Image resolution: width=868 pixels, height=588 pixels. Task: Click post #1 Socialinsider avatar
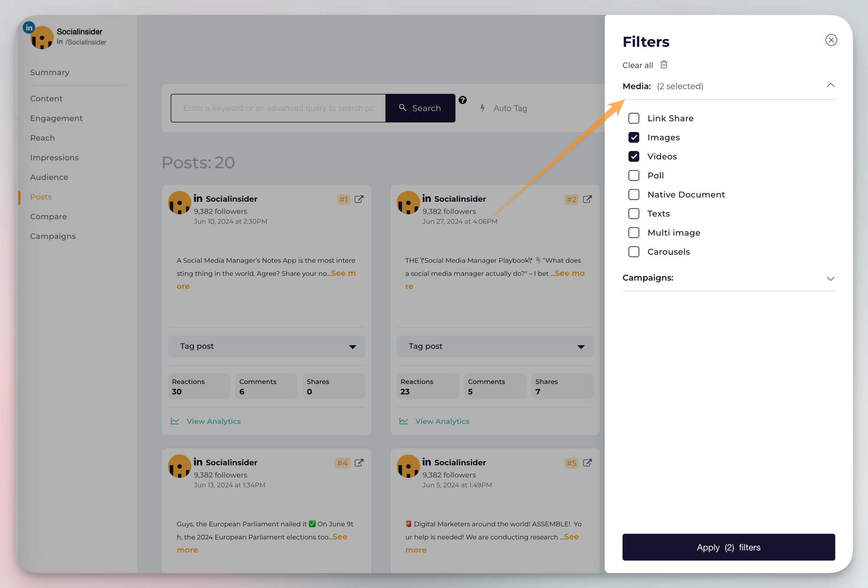(180, 203)
